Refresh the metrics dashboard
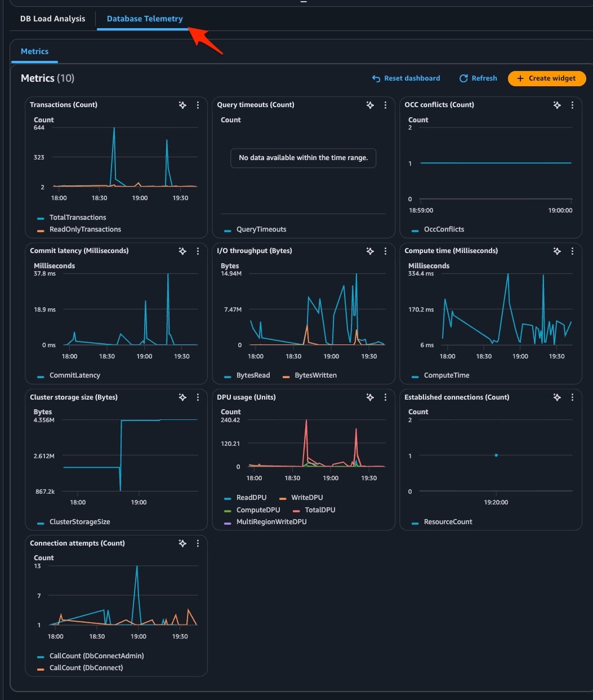Image resolution: width=593 pixels, height=700 pixels. coord(478,78)
